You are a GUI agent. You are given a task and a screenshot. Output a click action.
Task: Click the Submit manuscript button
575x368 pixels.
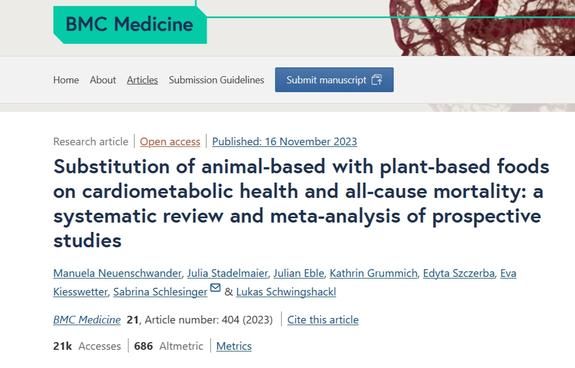coord(334,80)
